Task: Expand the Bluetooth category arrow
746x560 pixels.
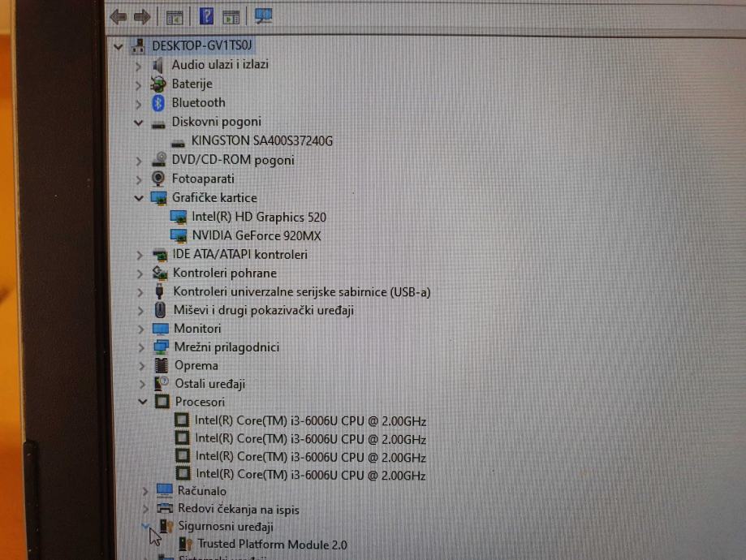Action: click(139, 104)
